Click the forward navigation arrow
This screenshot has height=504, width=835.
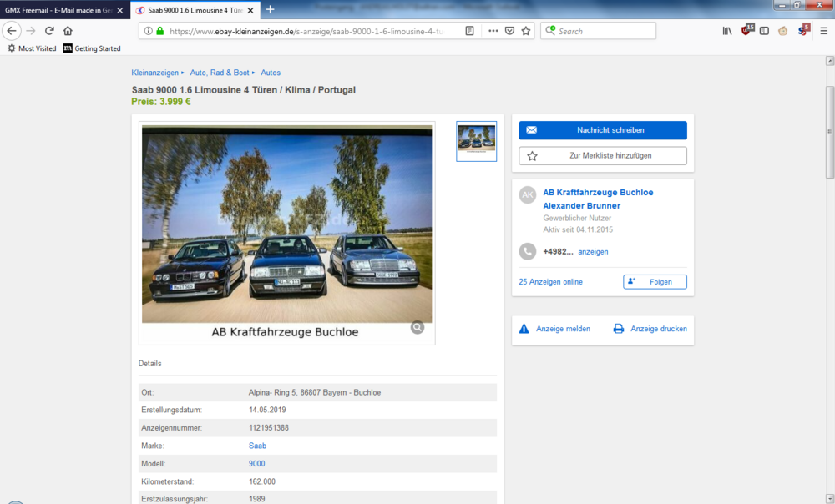pos(30,31)
